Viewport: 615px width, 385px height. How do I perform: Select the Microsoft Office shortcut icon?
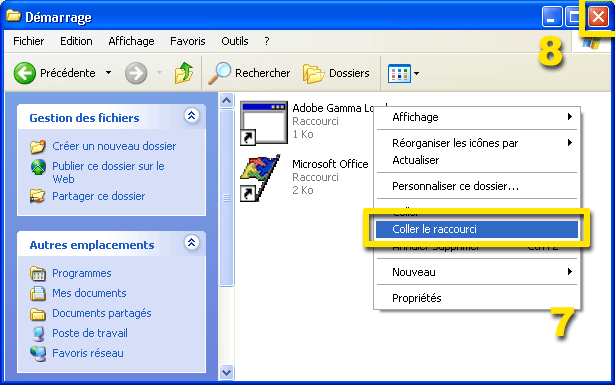tap(260, 178)
